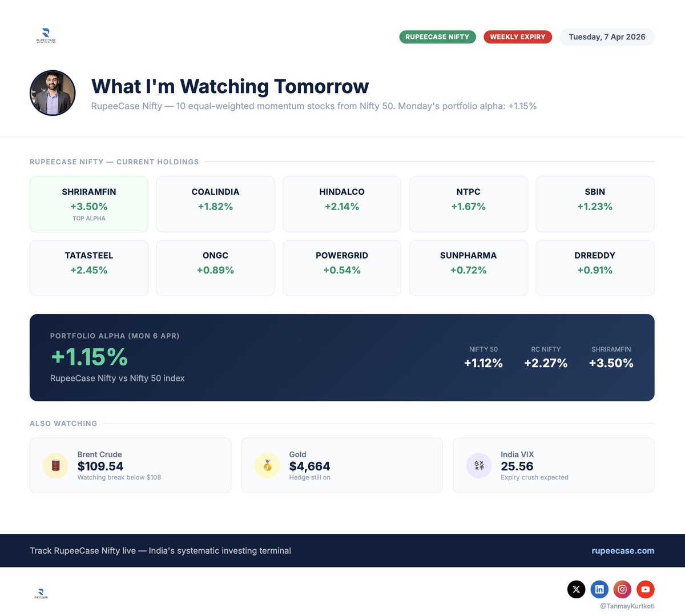Click the Gold medal icon
685x616 pixels.
point(267,466)
